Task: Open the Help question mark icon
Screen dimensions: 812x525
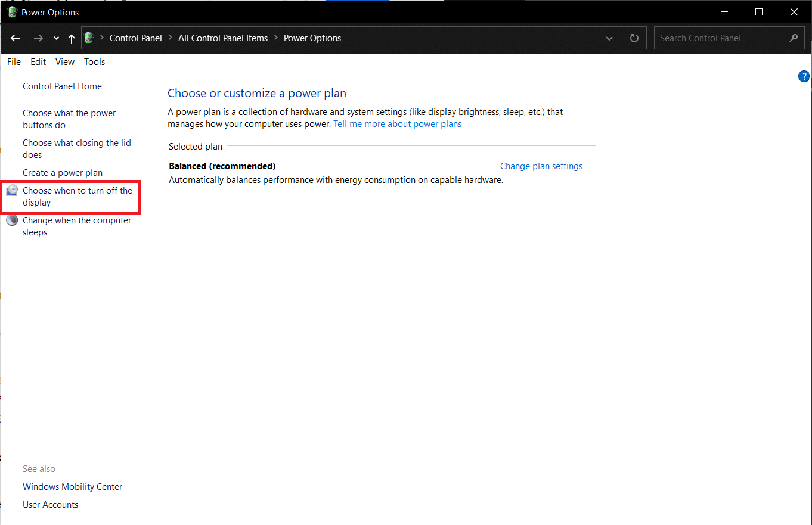Action: (804, 76)
